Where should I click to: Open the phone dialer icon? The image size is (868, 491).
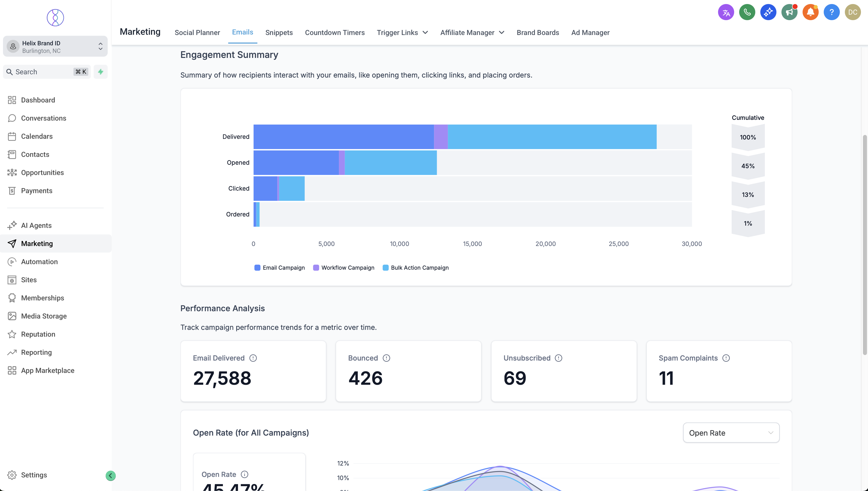747,13
